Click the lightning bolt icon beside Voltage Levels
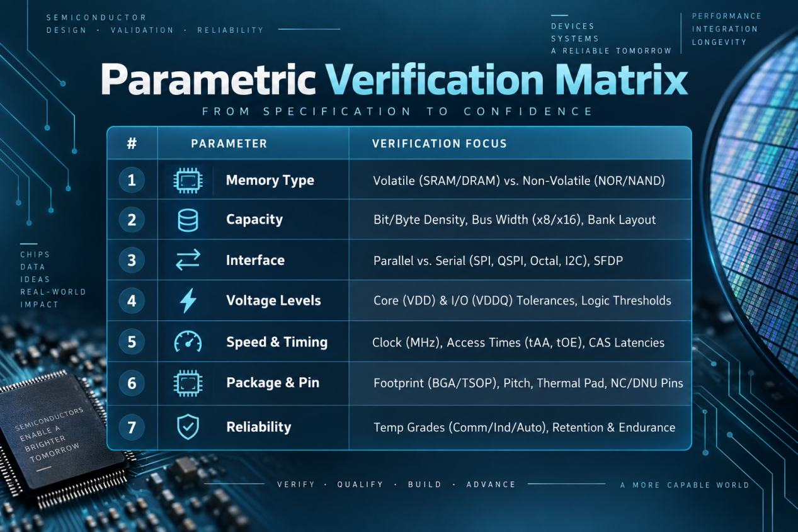Screen dimensions: 798x532 (x=188, y=301)
